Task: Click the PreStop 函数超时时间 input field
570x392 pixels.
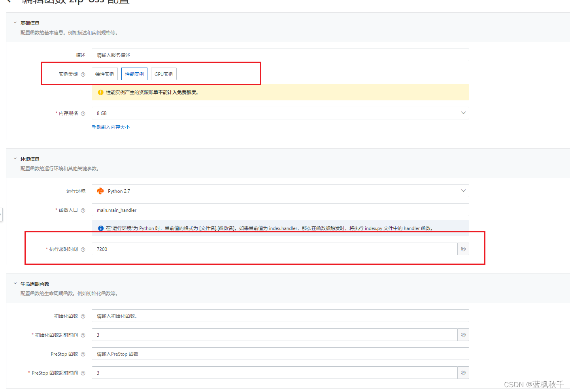Action: [275, 373]
